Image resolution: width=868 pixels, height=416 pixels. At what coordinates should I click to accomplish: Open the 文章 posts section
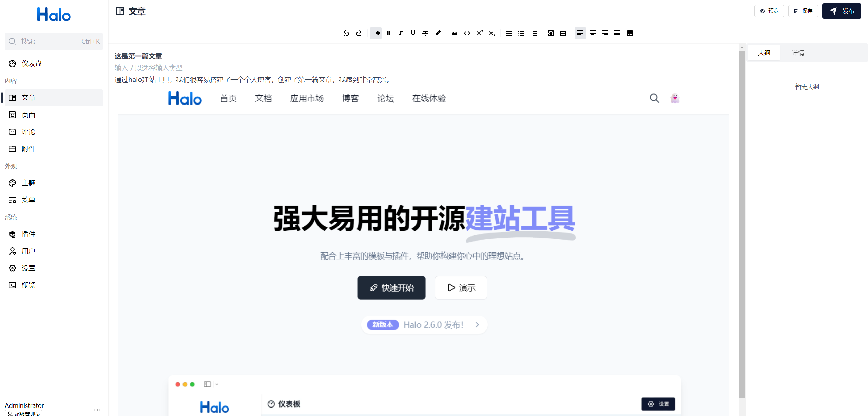(54, 98)
